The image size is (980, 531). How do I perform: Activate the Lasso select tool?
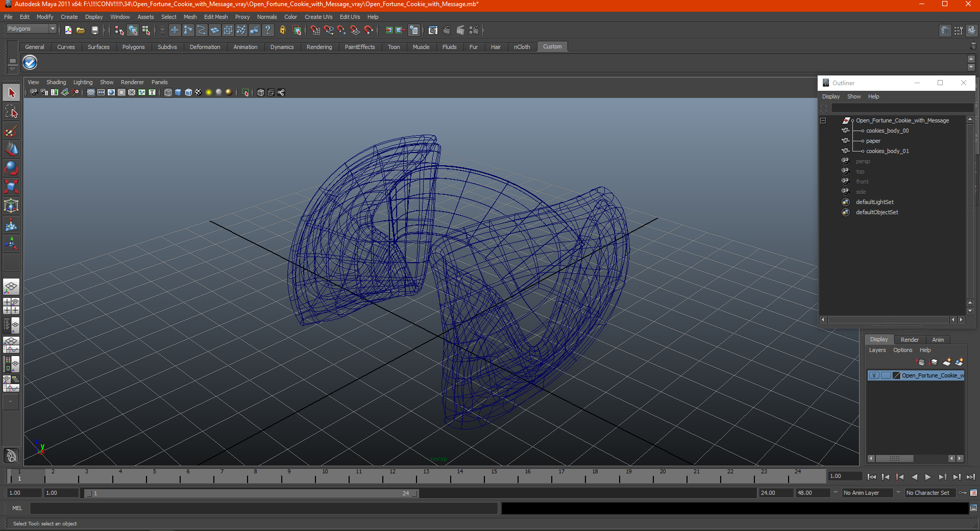pyautogui.click(x=11, y=112)
